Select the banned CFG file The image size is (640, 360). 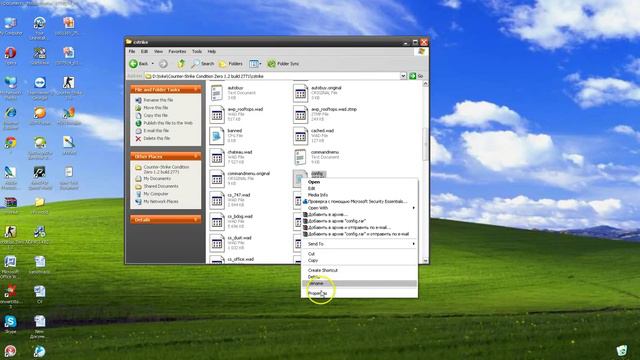pyautogui.click(x=226, y=136)
